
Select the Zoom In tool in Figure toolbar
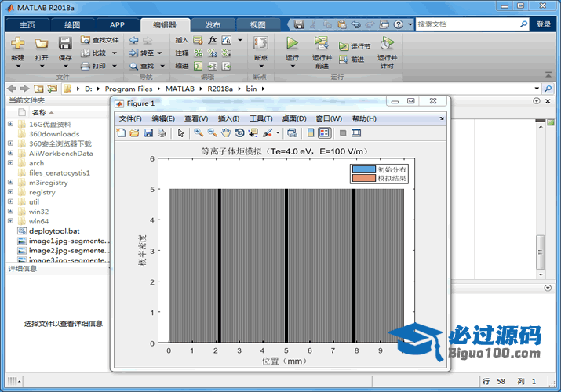[199, 133]
